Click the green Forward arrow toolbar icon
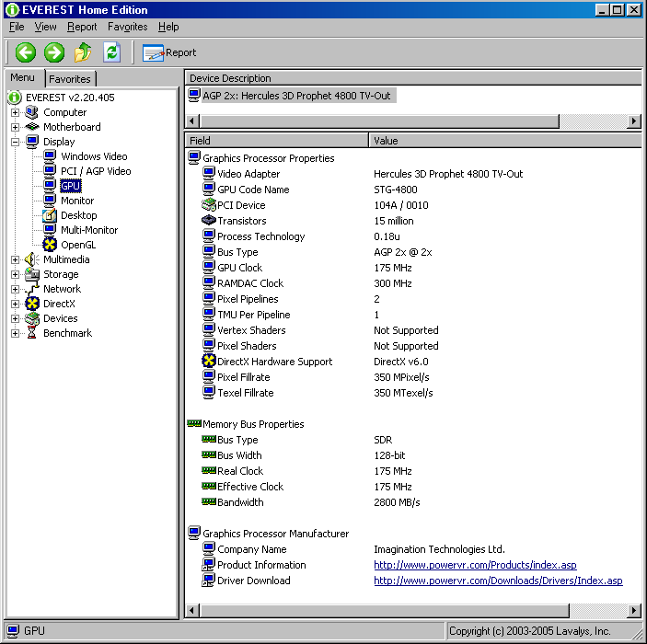Image resolution: width=647 pixels, height=644 pixels. (x=54, y=52)
